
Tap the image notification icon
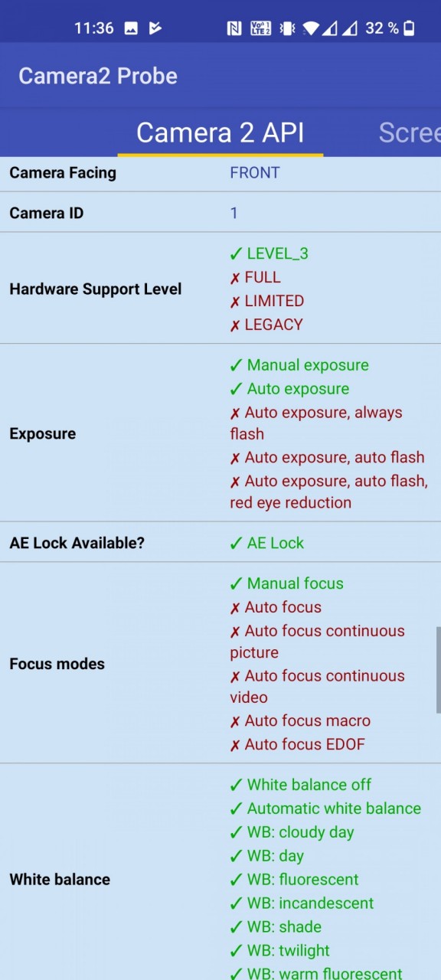pos(131,28)
